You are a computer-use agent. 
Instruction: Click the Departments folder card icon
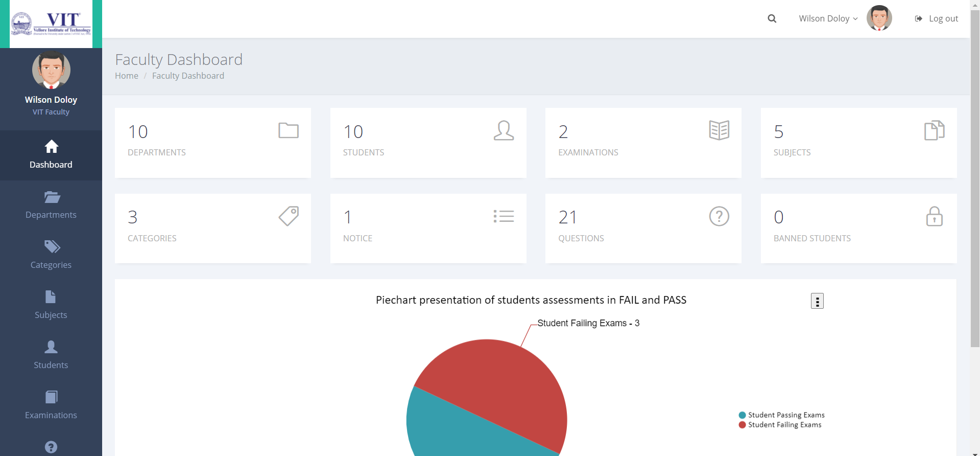[x=289, y=130]
